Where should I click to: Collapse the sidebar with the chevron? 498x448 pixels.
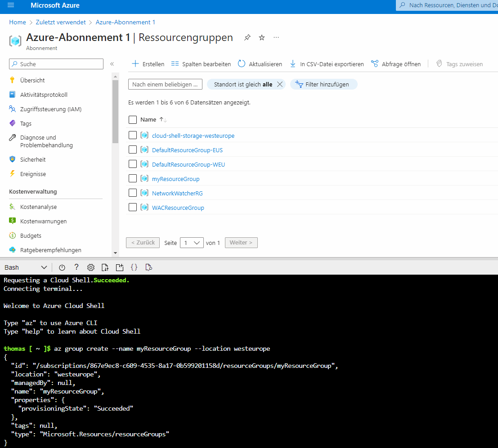coord(112,63)
